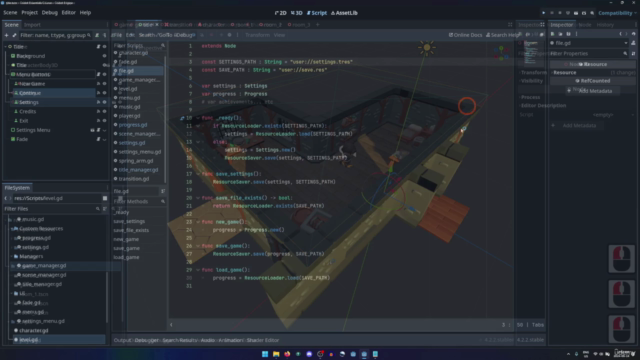Stop the running project
Viewport: 640px width, 360px height.
click(x=560, y=13)
